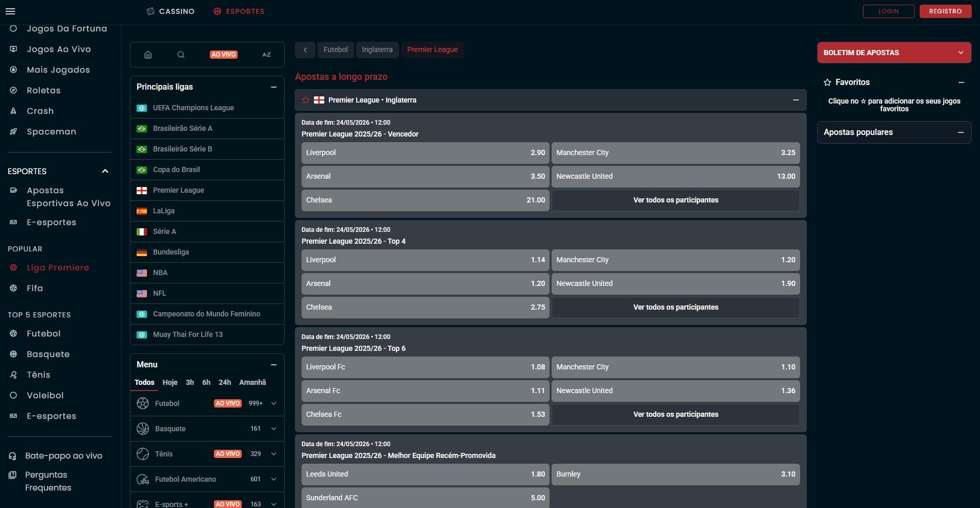Click the Spaceman rocket icon

coord(13,131)
